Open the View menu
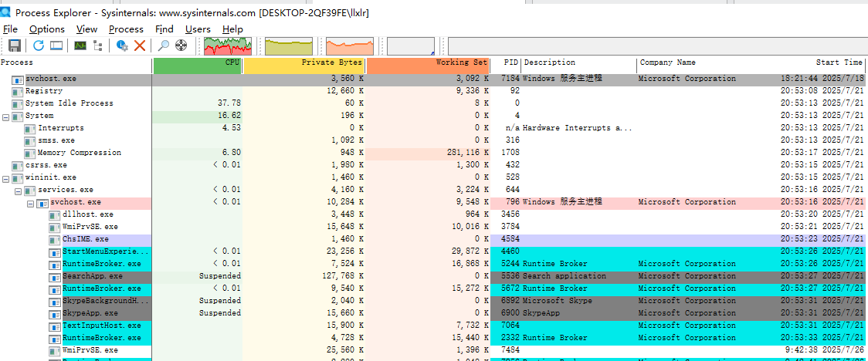Screen dimensions: 868x361 click(87, 29)
